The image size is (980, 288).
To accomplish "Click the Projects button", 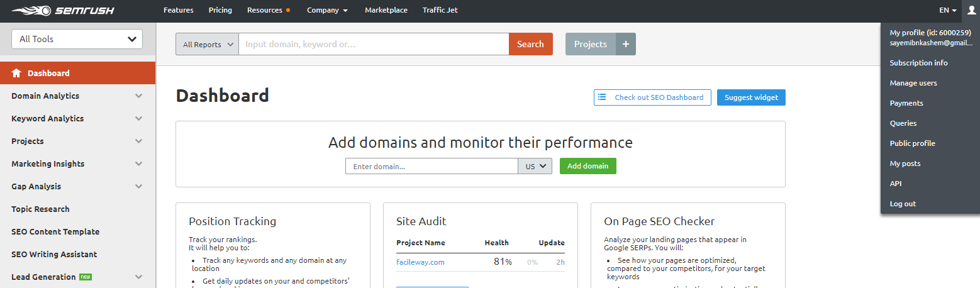I will 590,44.
